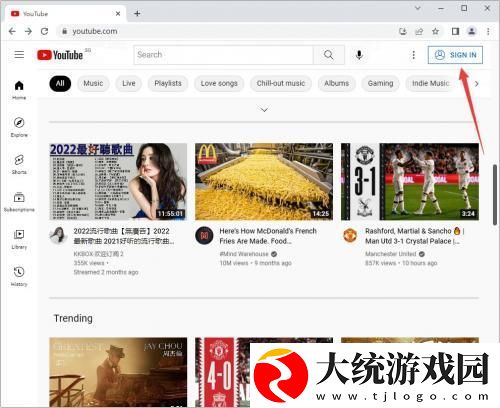Image resolution: width=500 pixels, height=408 pixels.
Task: Go back in browser
Action: (12, 31)
